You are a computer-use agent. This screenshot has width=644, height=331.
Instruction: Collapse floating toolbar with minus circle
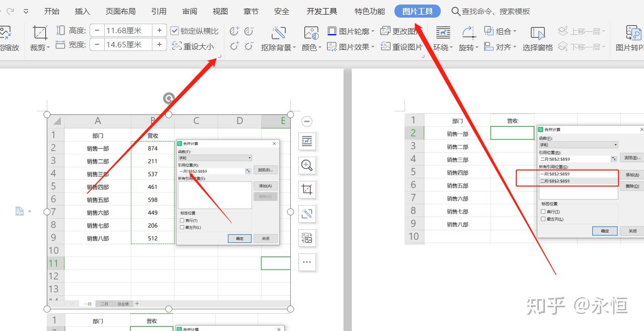[307, 121]
